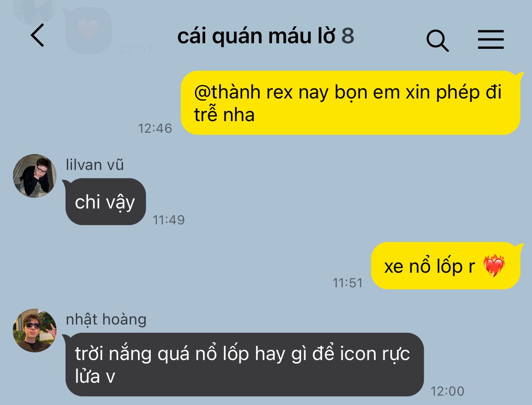
Task: Tap the 11:51 message timestamp
Action: pos(348,283)
